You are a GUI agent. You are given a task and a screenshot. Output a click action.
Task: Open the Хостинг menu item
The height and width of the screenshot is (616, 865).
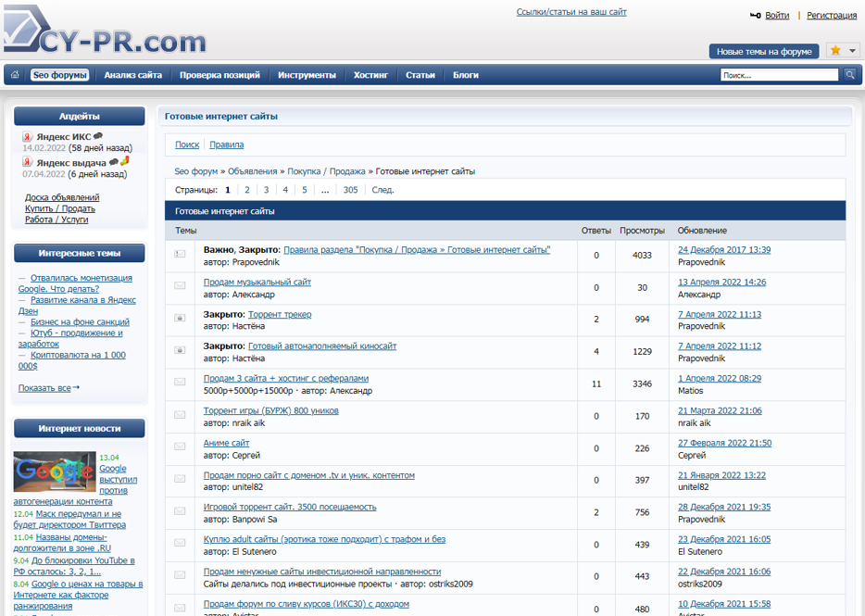tap(370, 75)
